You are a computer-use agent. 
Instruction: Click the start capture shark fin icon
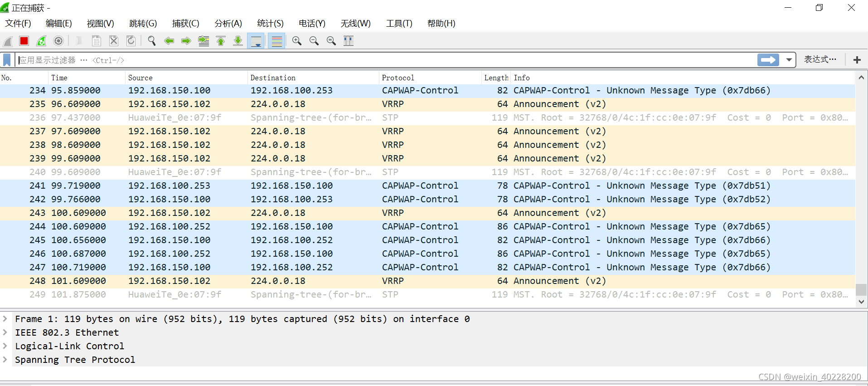(8, 41)
